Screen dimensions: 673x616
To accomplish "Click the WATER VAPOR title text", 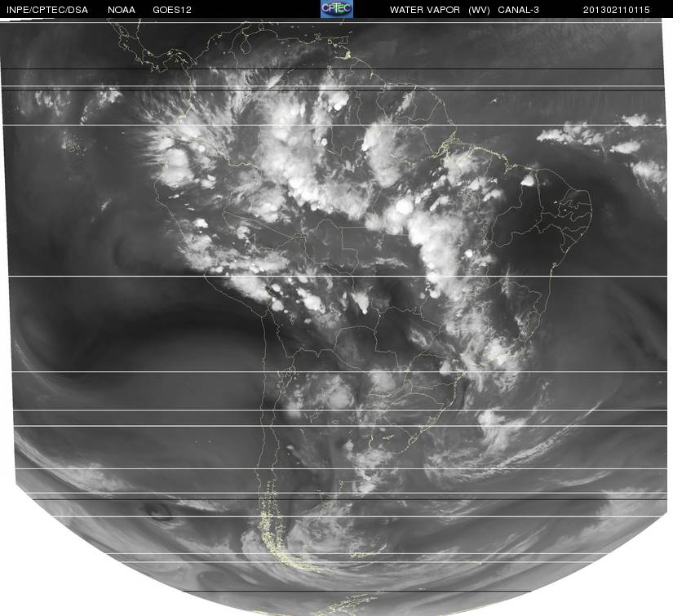I will point(425,10).
